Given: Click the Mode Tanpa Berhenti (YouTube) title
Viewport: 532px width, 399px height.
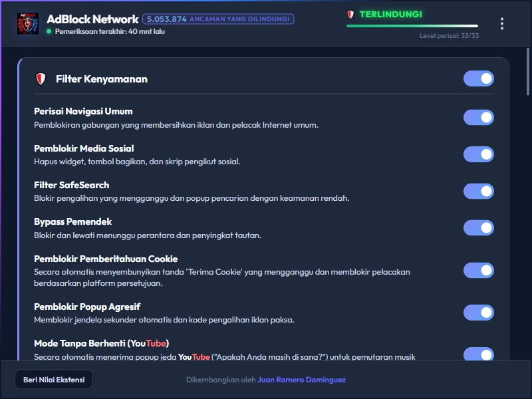Looking at the screenshot, I should [102, 343].
